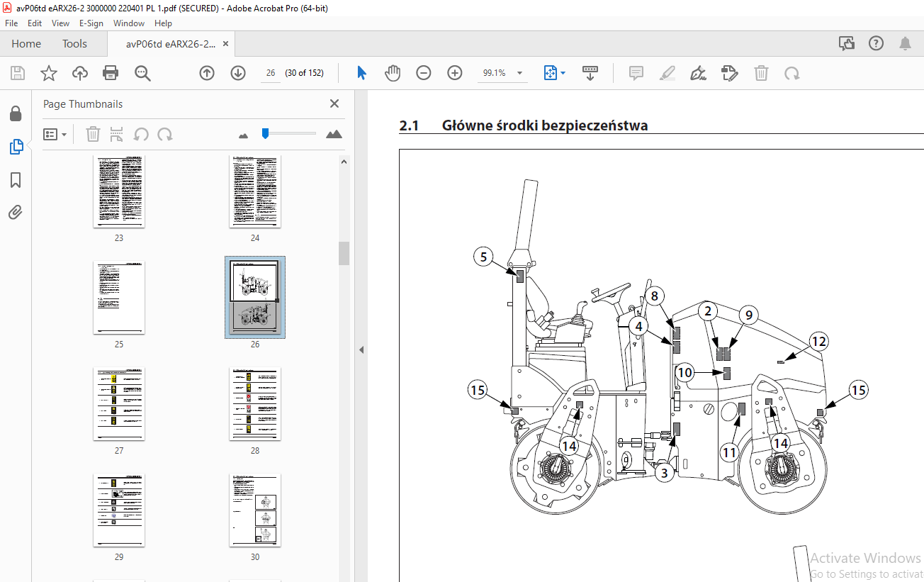This screenshot has height=582, width=924.
Task: Select page 26 thumbnail
Action: 255,298
